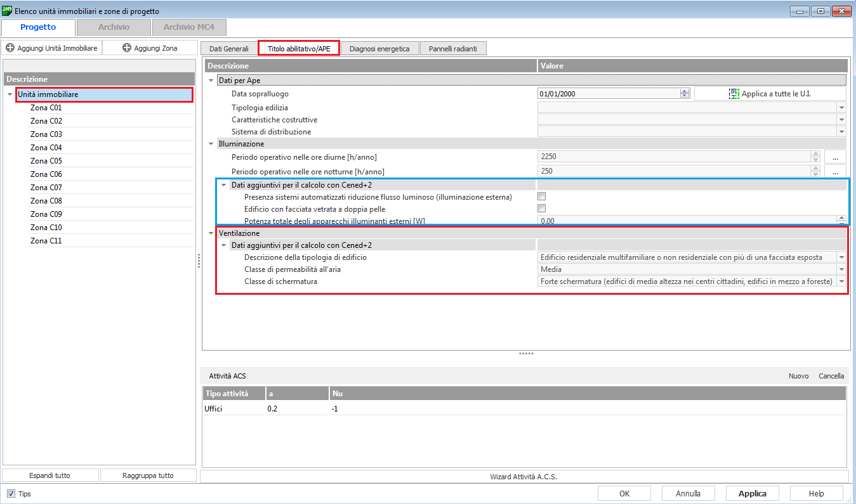The width and height of the screenshot is (856, 504).
Task: Click the plus icon of Aggiungi Zona
Action: pyautogui.click(x=127, y=48)
